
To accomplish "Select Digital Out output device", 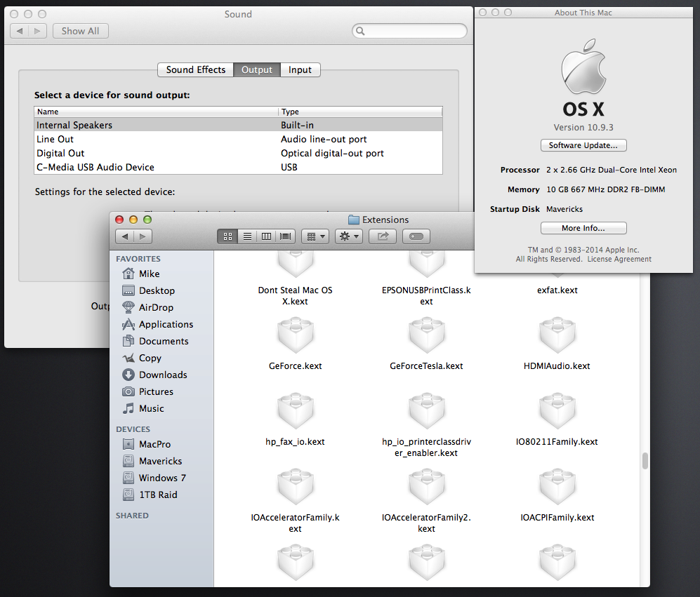I will click(238, 153).
